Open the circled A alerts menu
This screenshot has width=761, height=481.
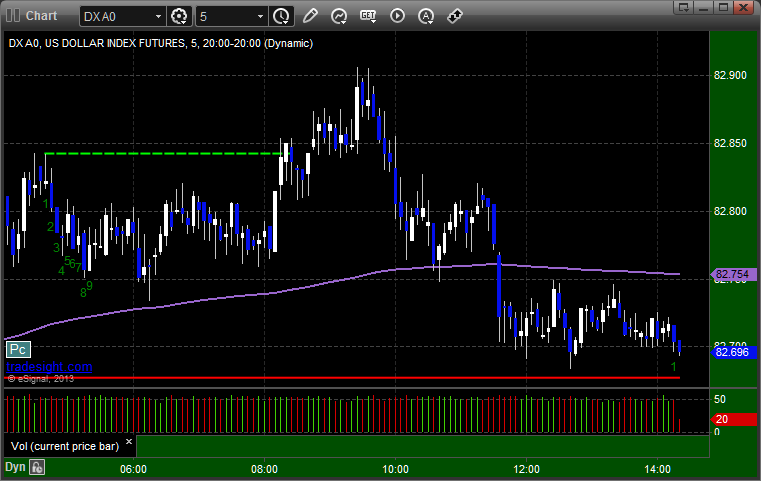pyautogui.click(x=426, y=16)
